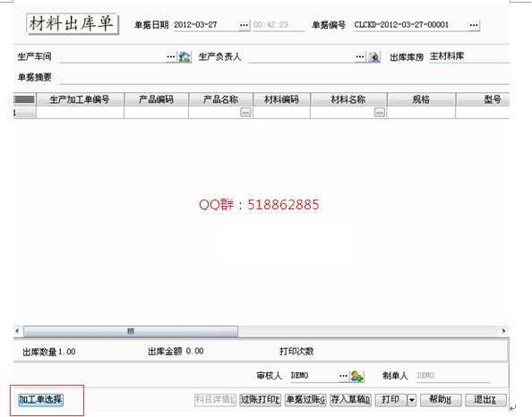Image resolution: width=532 pixels, height=417 pixels.
Task: Click the disabled 科目详情 button
Action: 215,400
